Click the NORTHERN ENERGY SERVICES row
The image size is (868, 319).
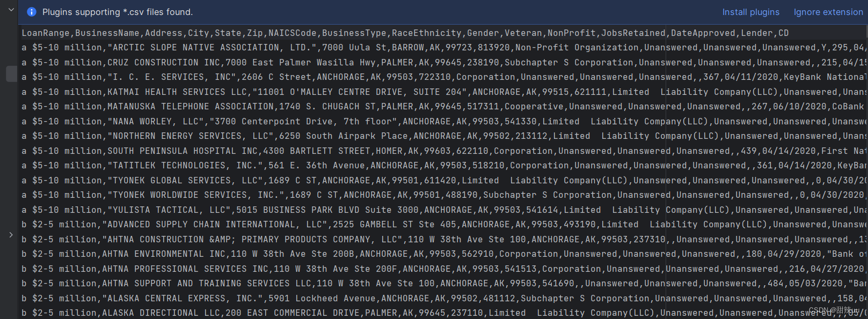(444, 136)
